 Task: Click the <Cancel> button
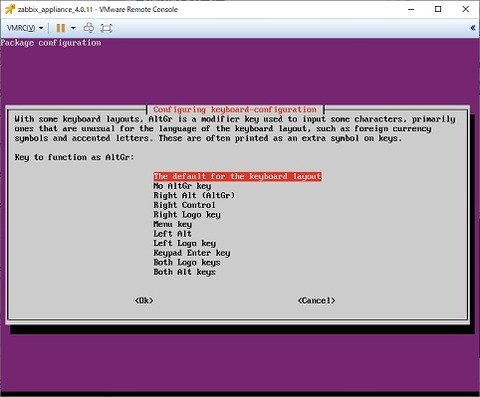pos(317,301)
